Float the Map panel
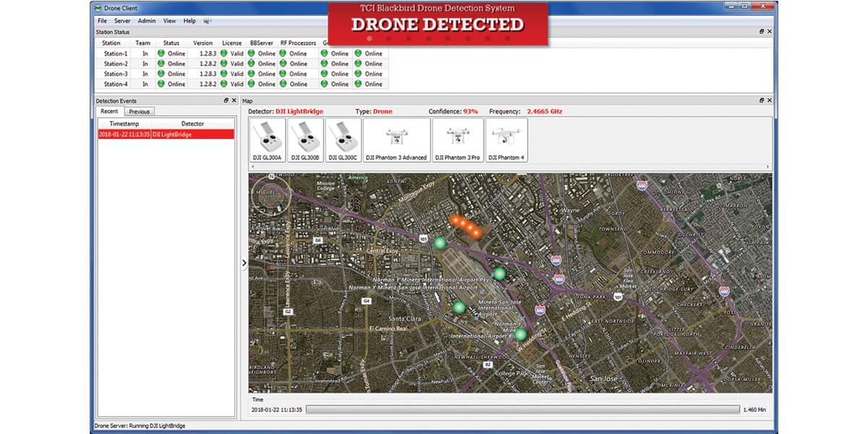The height and width of the screenshot is (434, 868). coord(761,101)
